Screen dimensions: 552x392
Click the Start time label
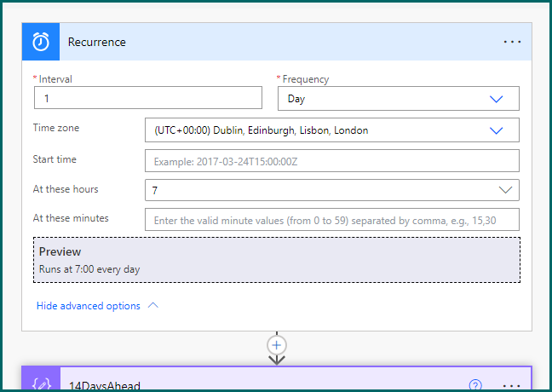click(x=55, y=159)
